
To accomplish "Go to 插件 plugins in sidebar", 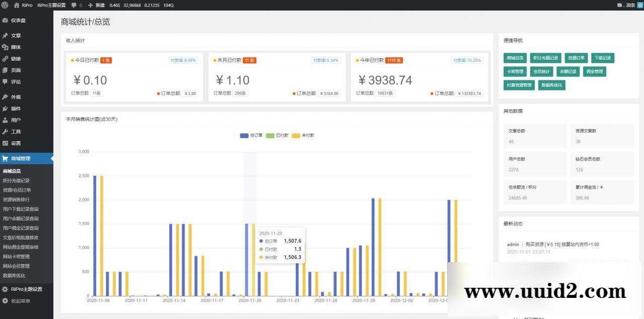I will pyautogui.click(x=16, y=109).
